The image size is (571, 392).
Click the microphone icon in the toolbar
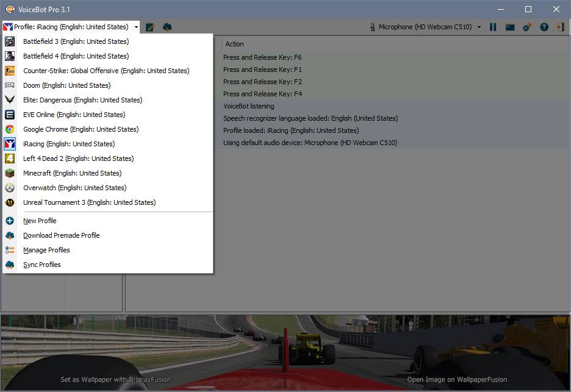click(x=373, y=27)
